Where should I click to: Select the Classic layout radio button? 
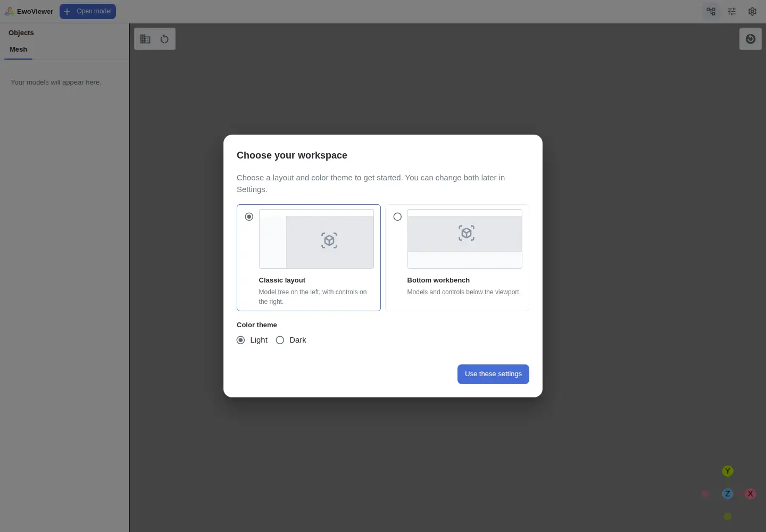249,217
